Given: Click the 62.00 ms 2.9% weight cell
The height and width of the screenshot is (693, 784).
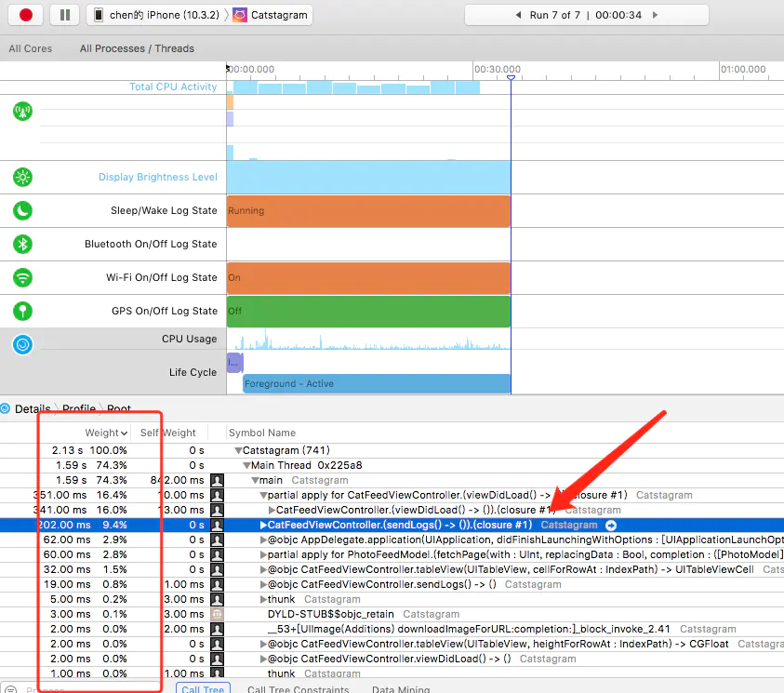Looking at the screenshot, I should click(85, 540).
